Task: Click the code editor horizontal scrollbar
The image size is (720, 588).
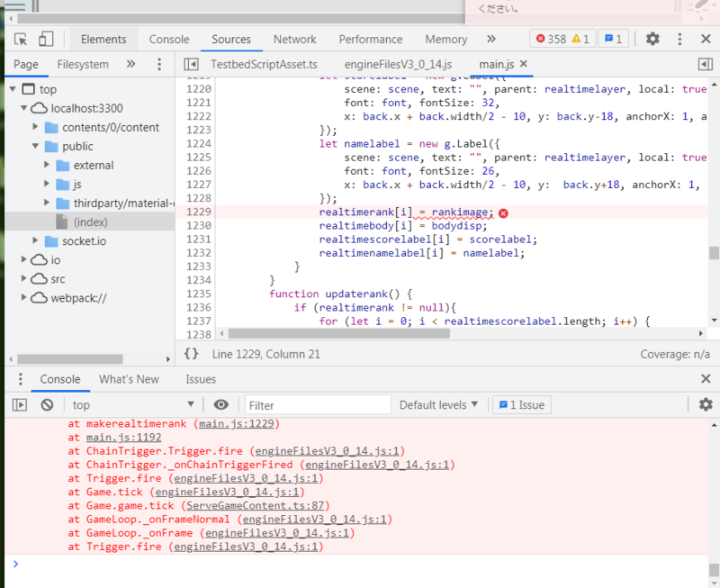Action: point(339,333)
